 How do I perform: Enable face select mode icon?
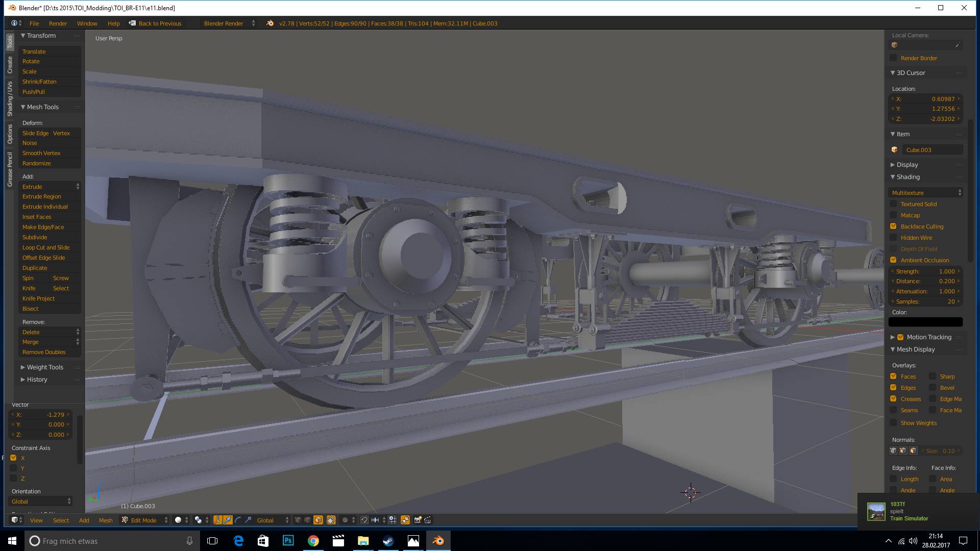pos(318,520)
